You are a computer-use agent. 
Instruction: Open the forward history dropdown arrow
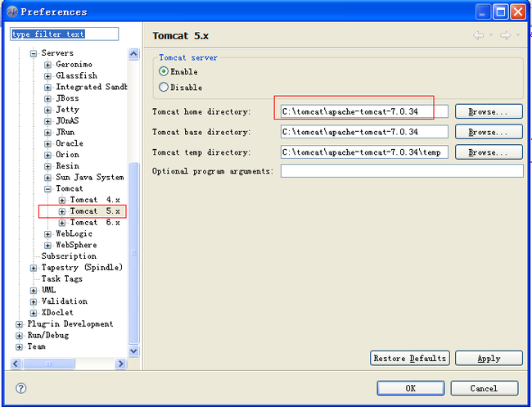(x=518, y=35)
